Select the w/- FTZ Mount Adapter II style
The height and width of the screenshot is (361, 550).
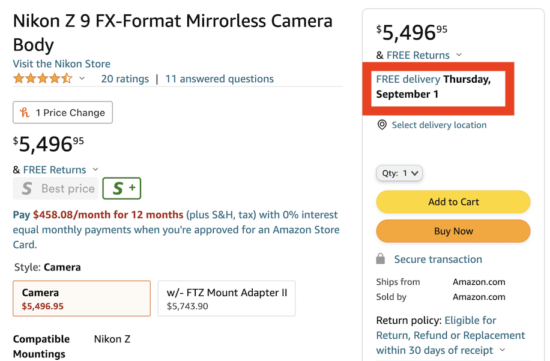coord(227,299)
